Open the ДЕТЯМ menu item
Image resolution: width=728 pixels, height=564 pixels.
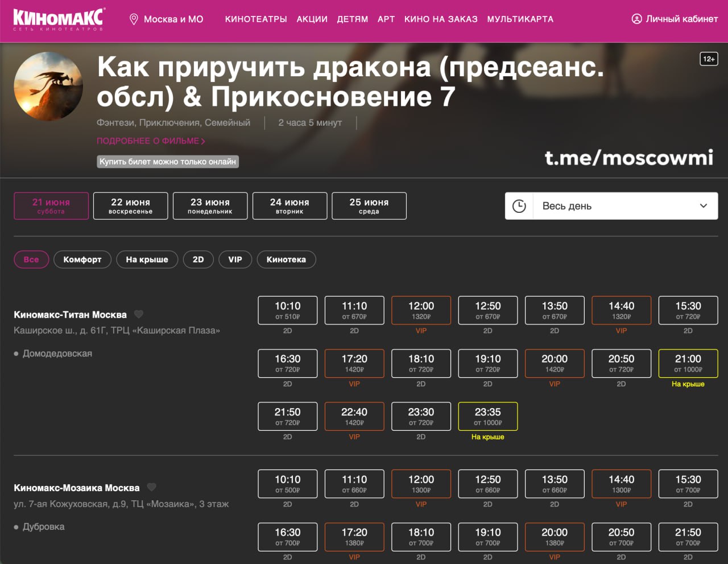click(x=353, y=19)
